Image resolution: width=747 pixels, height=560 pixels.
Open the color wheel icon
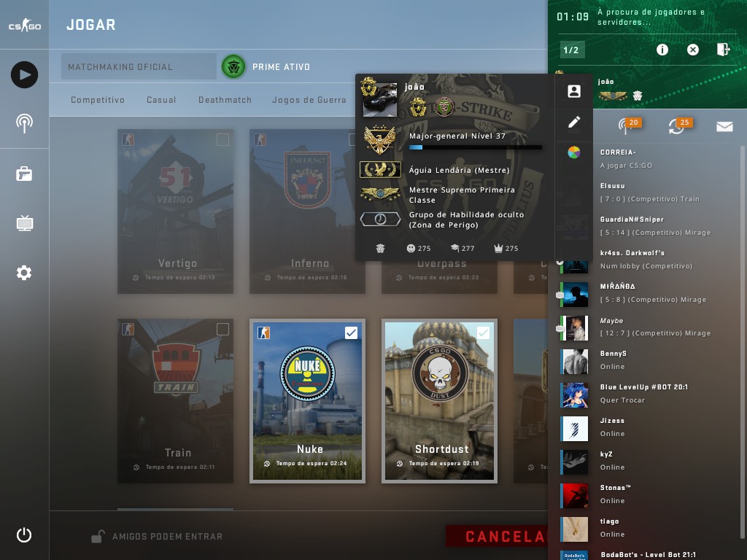pyautogui.click(x=574, y=152)
